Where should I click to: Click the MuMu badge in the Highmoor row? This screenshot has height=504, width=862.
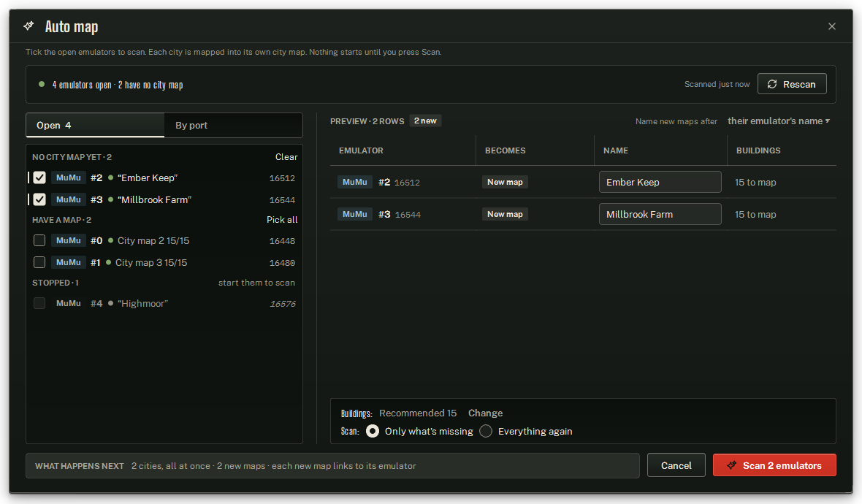point(68,303)
